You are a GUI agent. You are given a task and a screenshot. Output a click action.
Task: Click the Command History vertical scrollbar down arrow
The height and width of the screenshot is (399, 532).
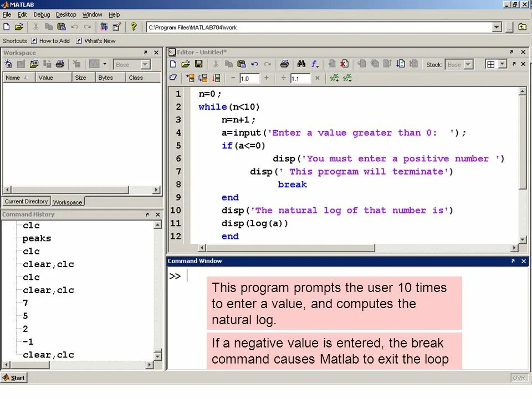pyautogui.click(x=157, y=356)
